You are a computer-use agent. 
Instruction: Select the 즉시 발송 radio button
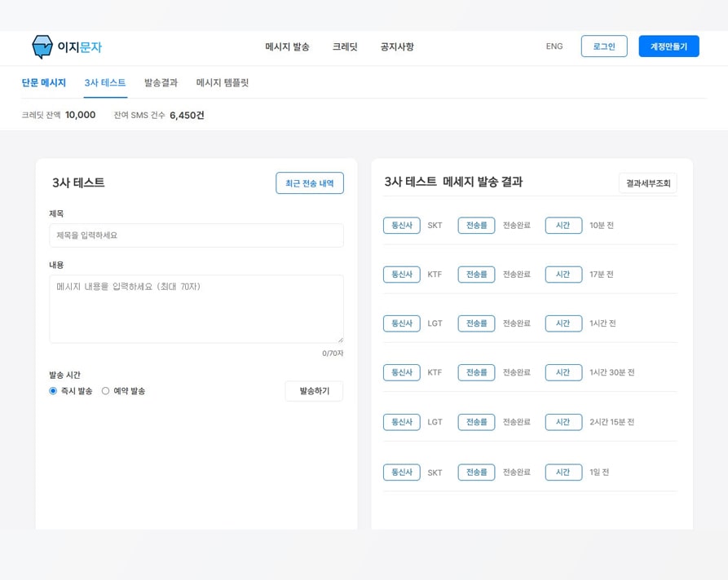(51, 390)
